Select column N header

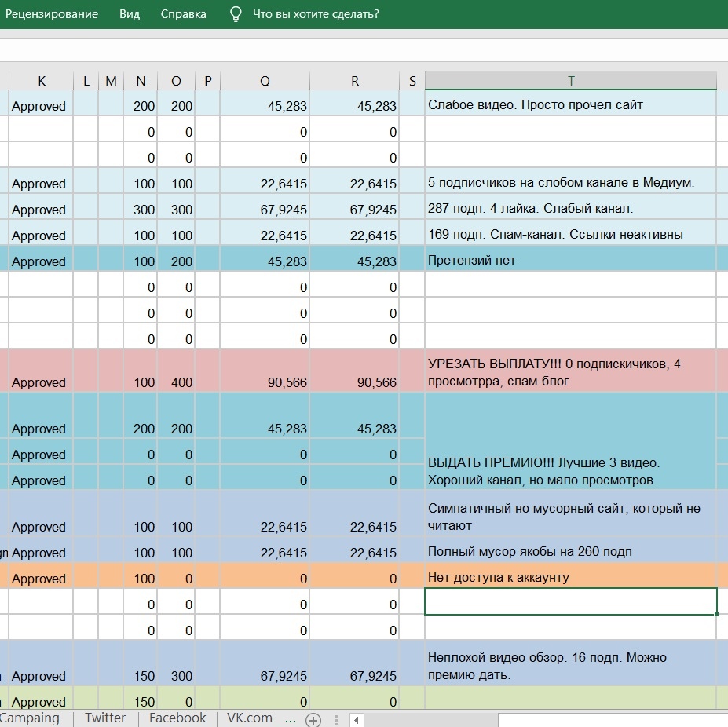[141, 81]
